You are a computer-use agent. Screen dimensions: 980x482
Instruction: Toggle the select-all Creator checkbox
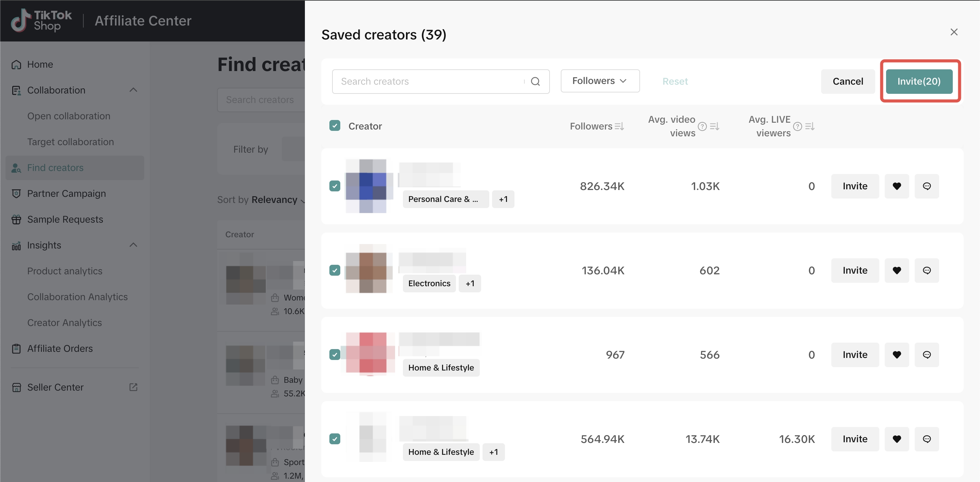point(335,126)
